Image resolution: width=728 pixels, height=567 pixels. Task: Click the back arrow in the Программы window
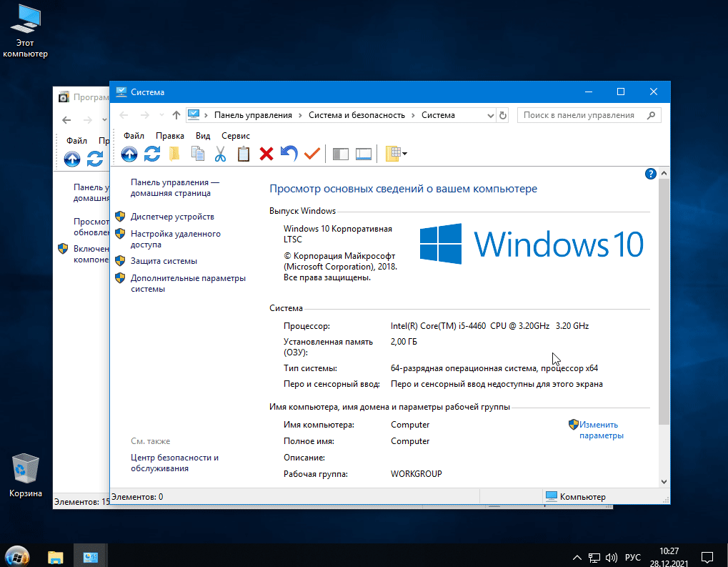tap(66, 120)
